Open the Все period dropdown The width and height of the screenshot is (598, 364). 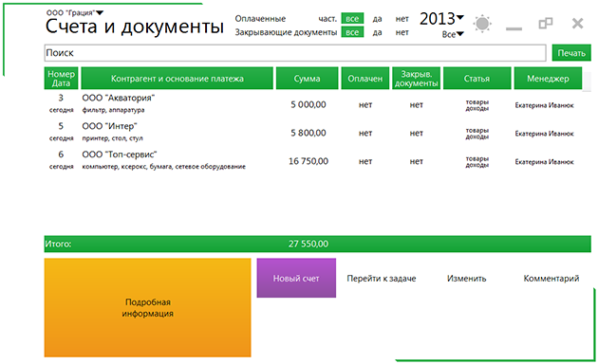pyautogui.click(x=453, y=34)
